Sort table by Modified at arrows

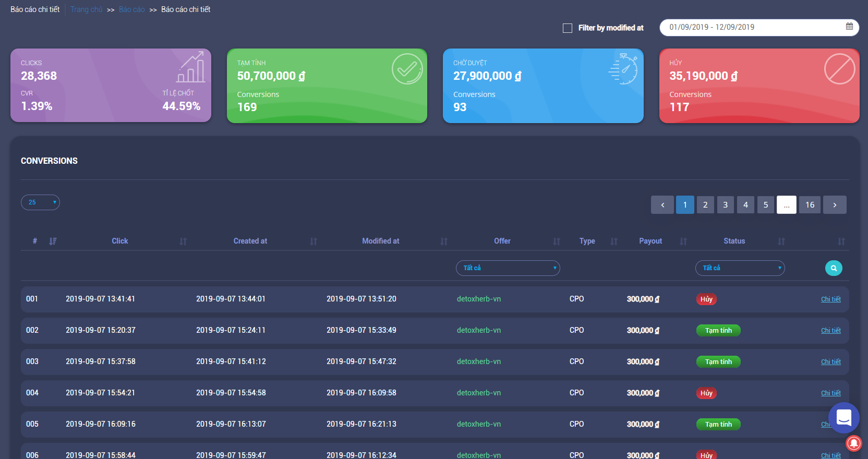click(x=444, y=241)
